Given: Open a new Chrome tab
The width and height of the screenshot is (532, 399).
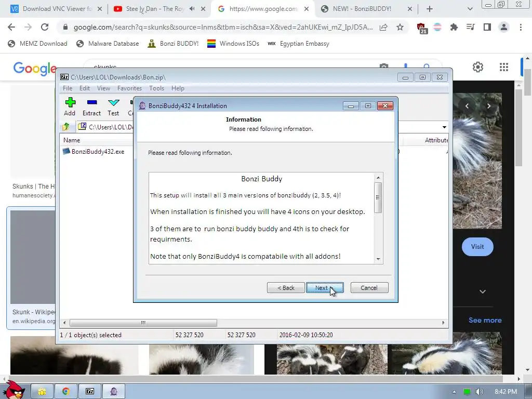Looking at the screenshot, I should tap(430, 9).
